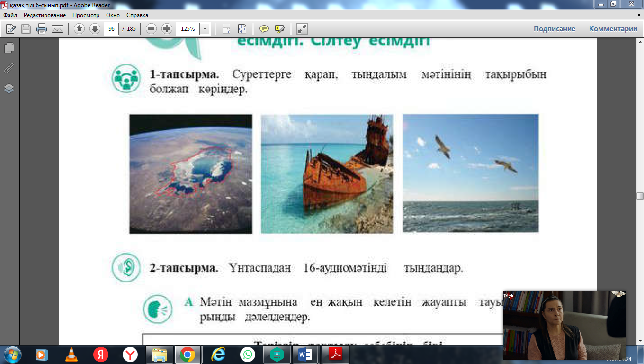Open Windows Explorer from the taskbar

pyautogui.click(x=159, y=355)
